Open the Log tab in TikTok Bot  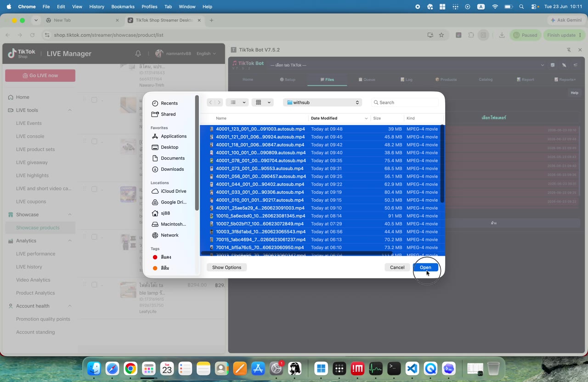click(x=406, y=79)
